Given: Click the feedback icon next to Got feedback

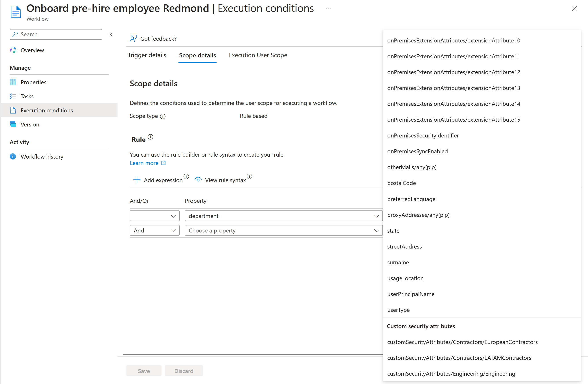Looking at the screenshot, I should coord(133,38).
